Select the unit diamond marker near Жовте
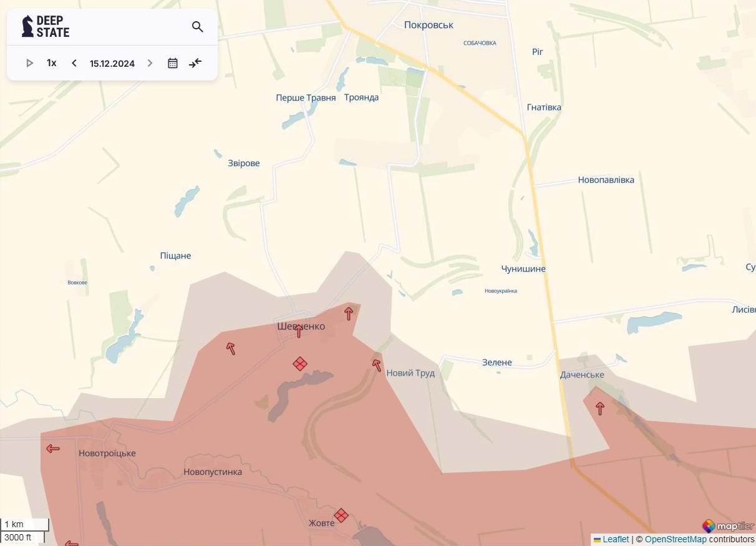Screen dimensions: 756x546 (x=341, y=515)
